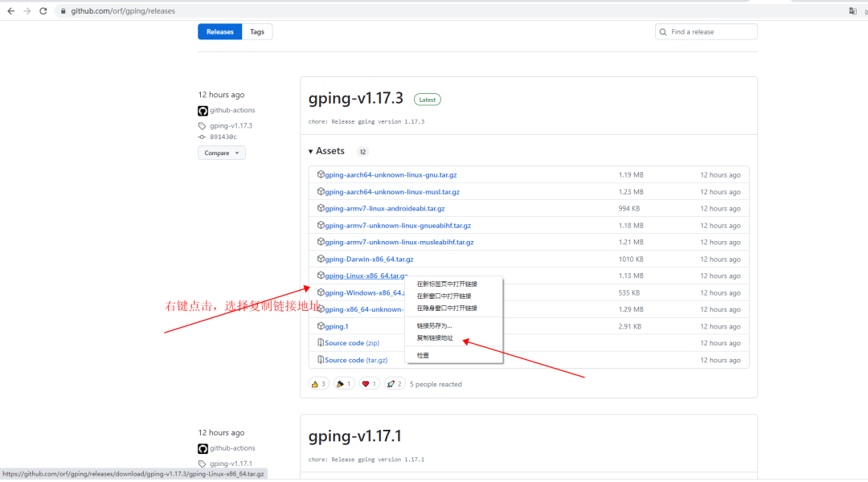Download gping-armv7-unknown-linux-gnueabihf.tar.gz

click(398, 226)
